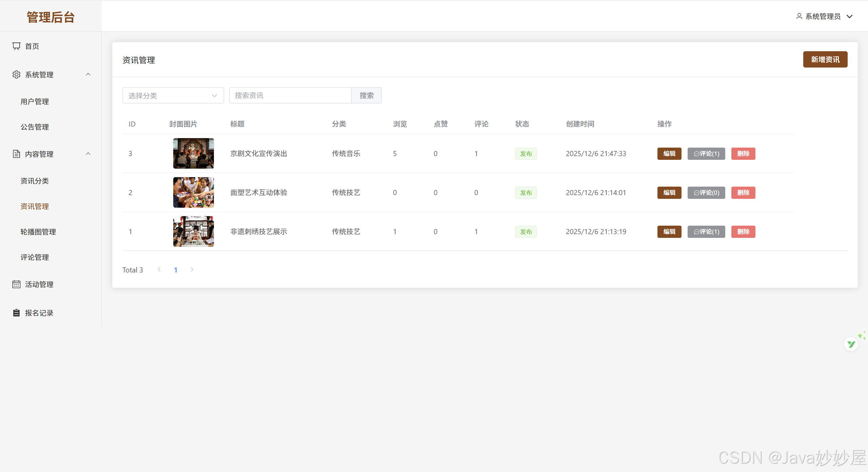Go to 评论管理 menu item
This screenshot has height=472, width=868.
[35, 257]
